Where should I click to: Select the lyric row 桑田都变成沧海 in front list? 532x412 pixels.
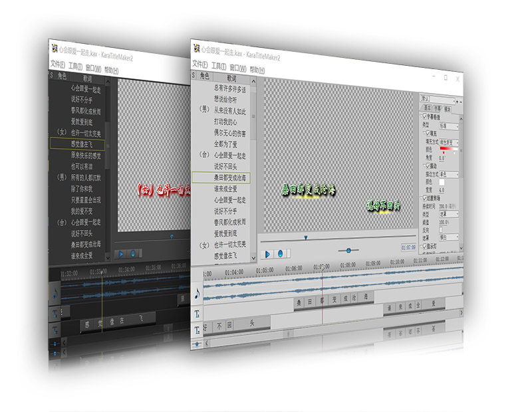221,177
